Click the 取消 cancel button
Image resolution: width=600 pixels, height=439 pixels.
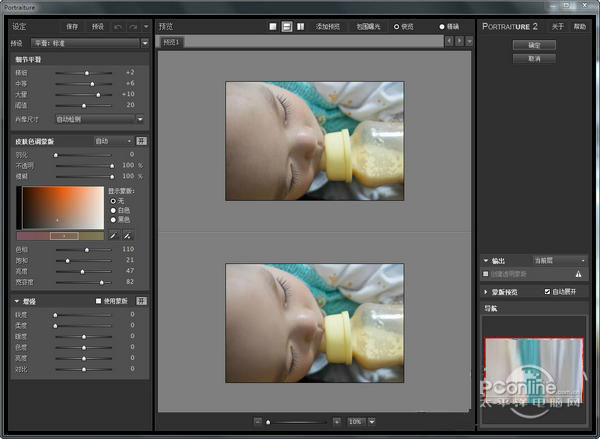click(x=533, y=58)
